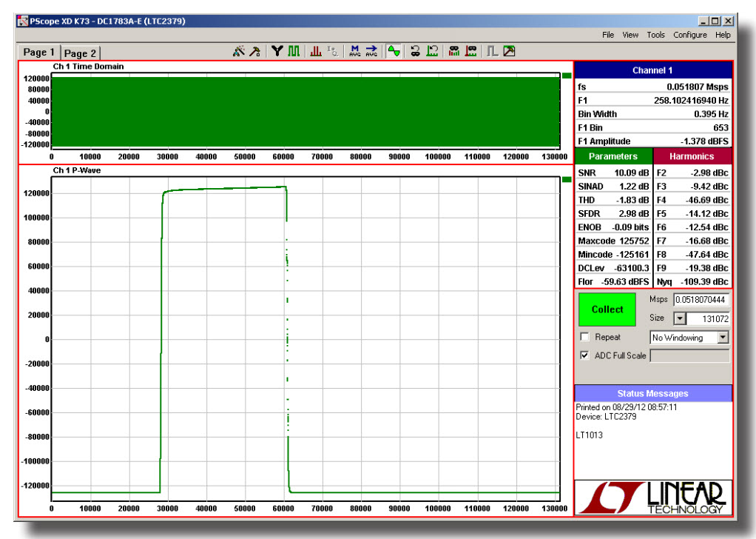756x539 pixels.
Task: Open the Configure menu
Action: [689, 35]
